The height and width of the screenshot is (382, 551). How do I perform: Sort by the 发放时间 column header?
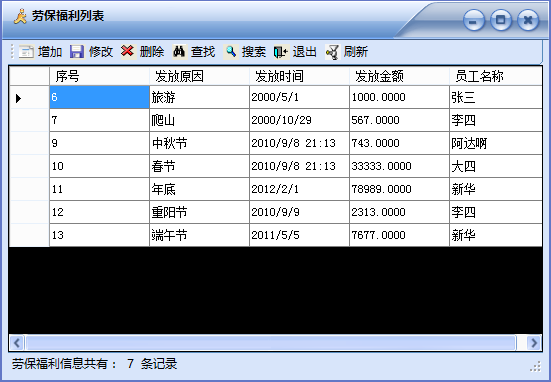pyautogui.click(x=299, y=76)
